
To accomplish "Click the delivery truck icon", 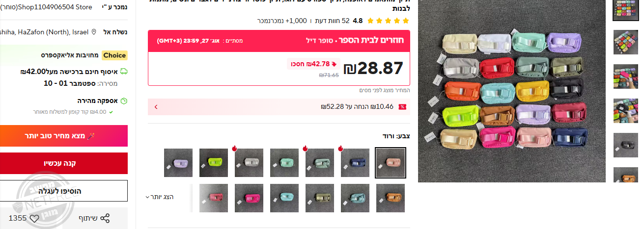I will click(124, 71).
